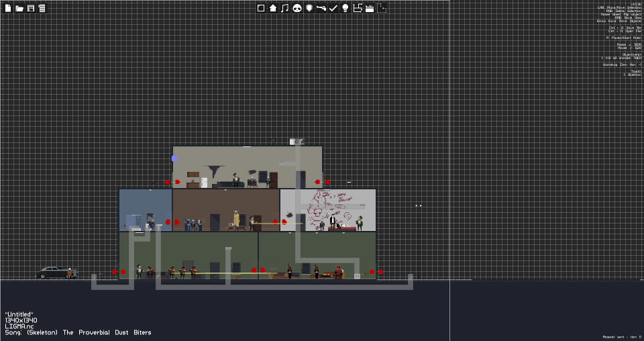Screen dimensions: 644x341
Task: Select the white refrigerator in the top room
Action: 204,183
